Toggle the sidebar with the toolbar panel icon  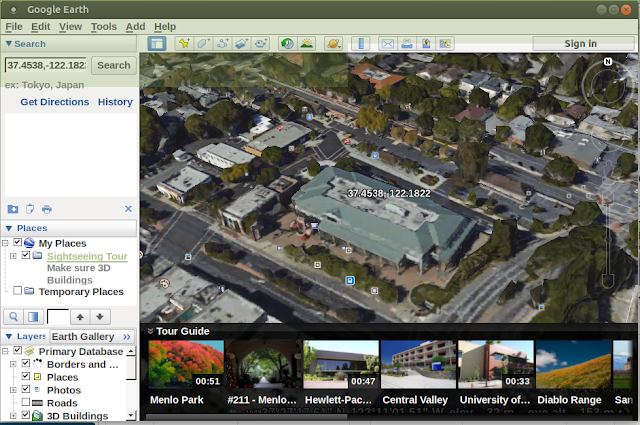(x=157, y=43)
